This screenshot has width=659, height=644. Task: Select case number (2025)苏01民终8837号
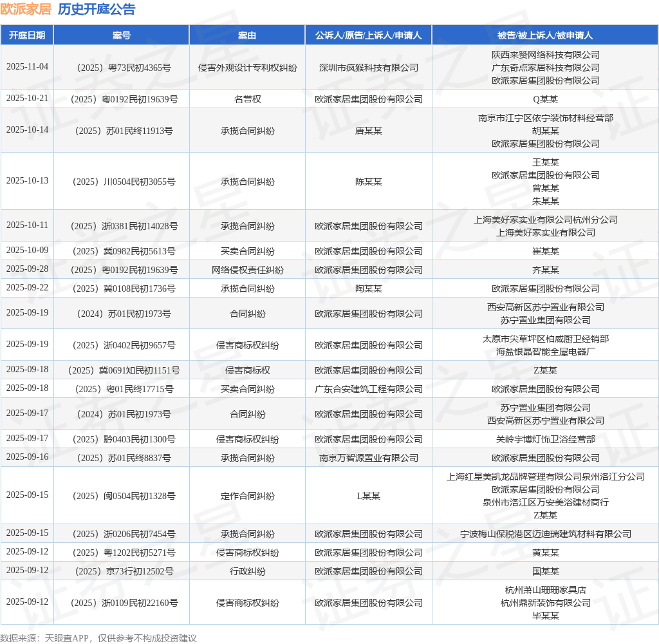(124, 458)
